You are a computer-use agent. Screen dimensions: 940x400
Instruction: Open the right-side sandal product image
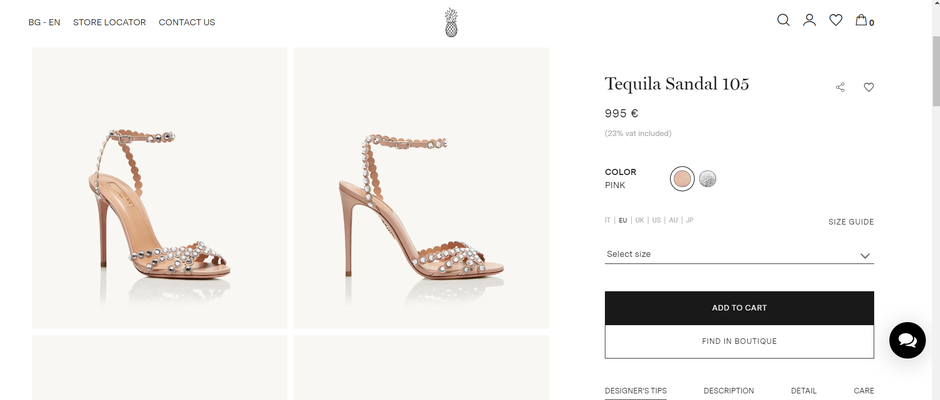[x=421, y=188]
